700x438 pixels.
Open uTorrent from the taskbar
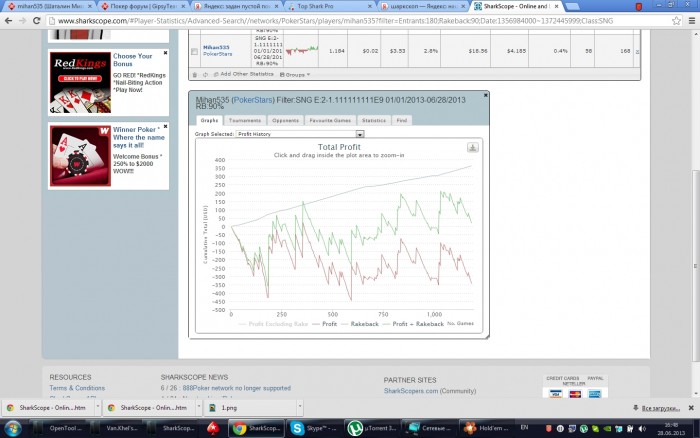pyautogui.click(x=371, y=428)
